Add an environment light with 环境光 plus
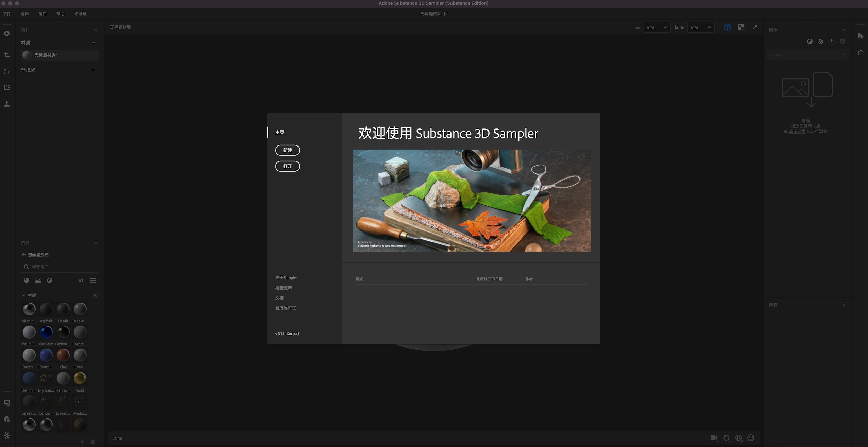Screen dimensions: 868x447 click(93, 70)
